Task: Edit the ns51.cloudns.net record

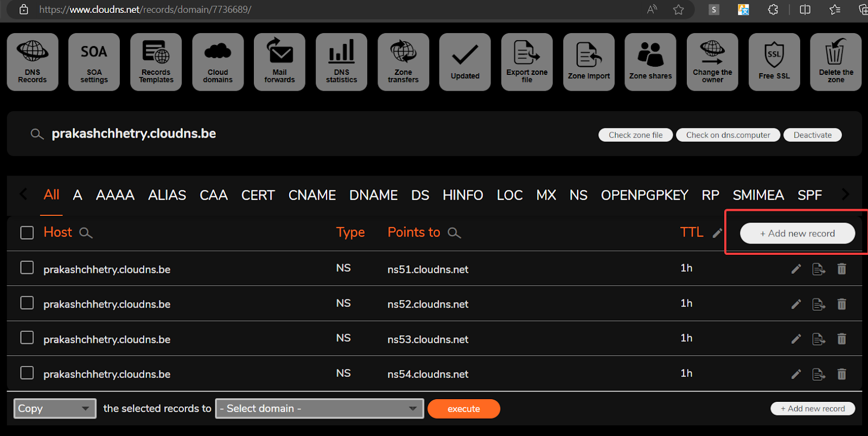Action: [x=796, y=269]
